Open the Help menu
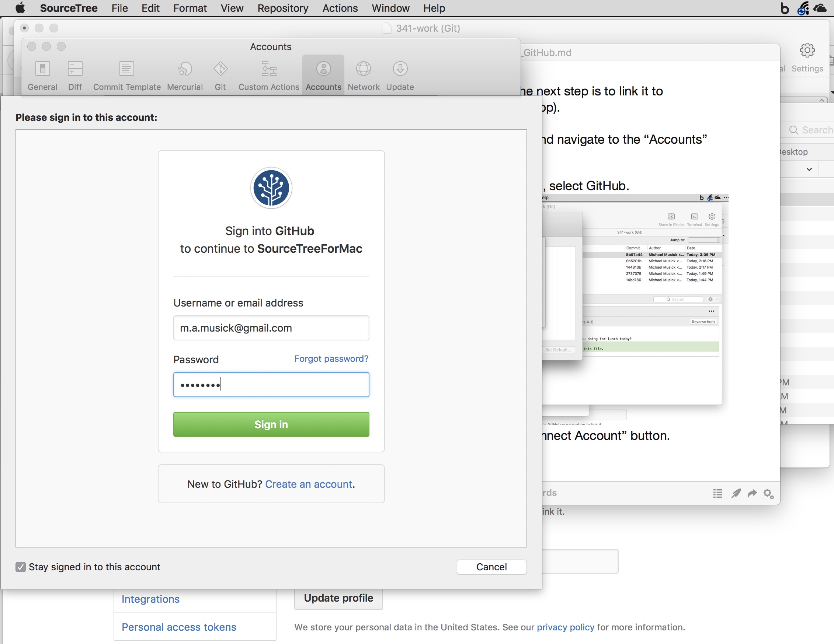The height and width of the screenshot is (644, 834). pos(434,8)
